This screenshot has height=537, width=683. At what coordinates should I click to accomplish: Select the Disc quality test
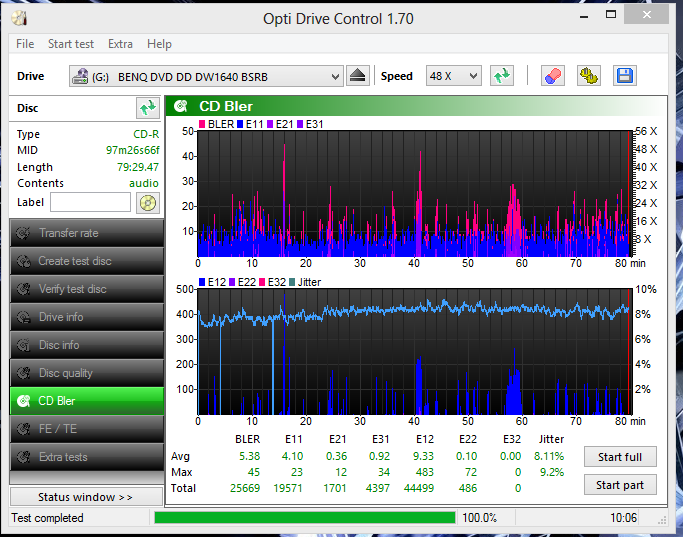click(x=87, y=373)
